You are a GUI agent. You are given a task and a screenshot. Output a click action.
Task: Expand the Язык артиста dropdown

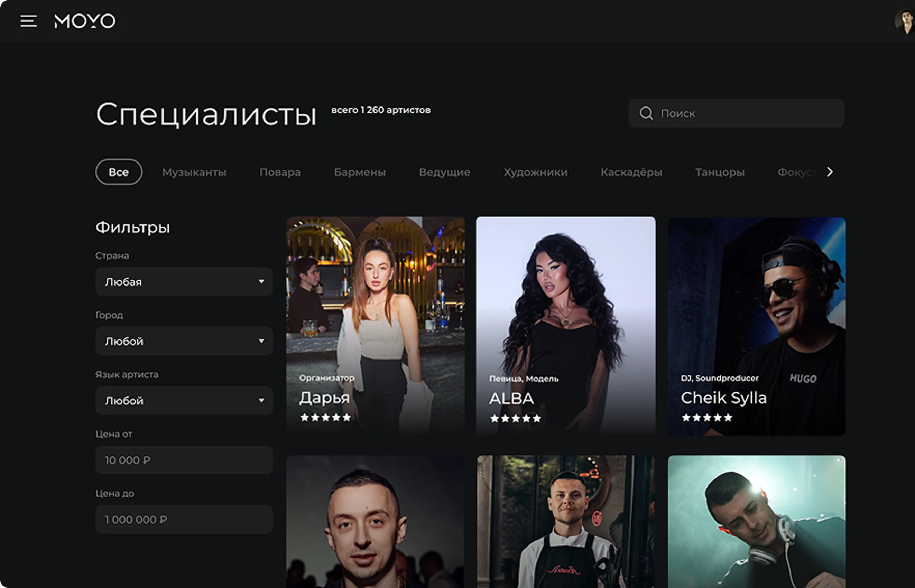tap(184, 401)
